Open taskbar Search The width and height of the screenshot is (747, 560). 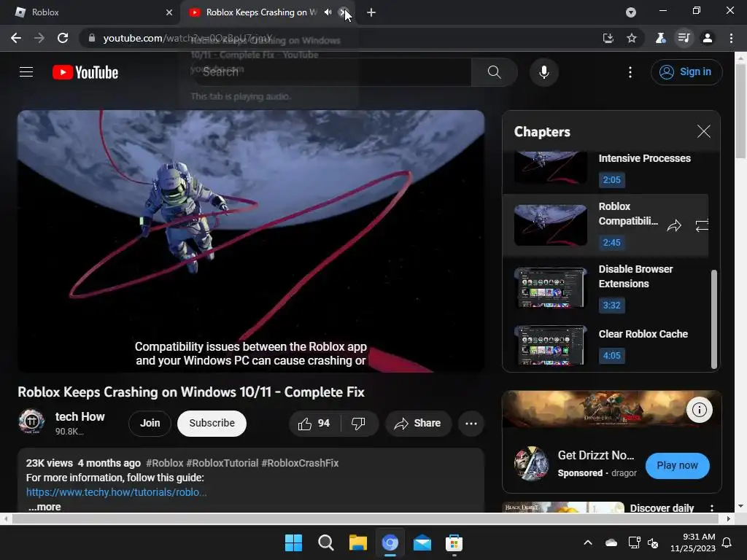pos(326,542)
